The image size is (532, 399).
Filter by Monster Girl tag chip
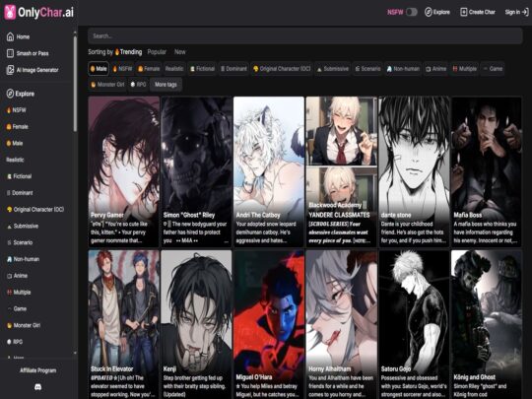[107, 85]
